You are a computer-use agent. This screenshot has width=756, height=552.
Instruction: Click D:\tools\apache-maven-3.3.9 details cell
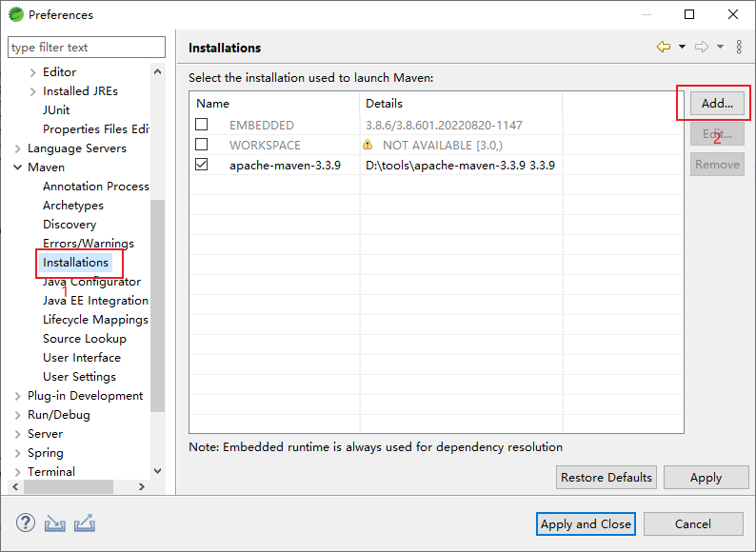pyautogui.click(x=460, y=165)
